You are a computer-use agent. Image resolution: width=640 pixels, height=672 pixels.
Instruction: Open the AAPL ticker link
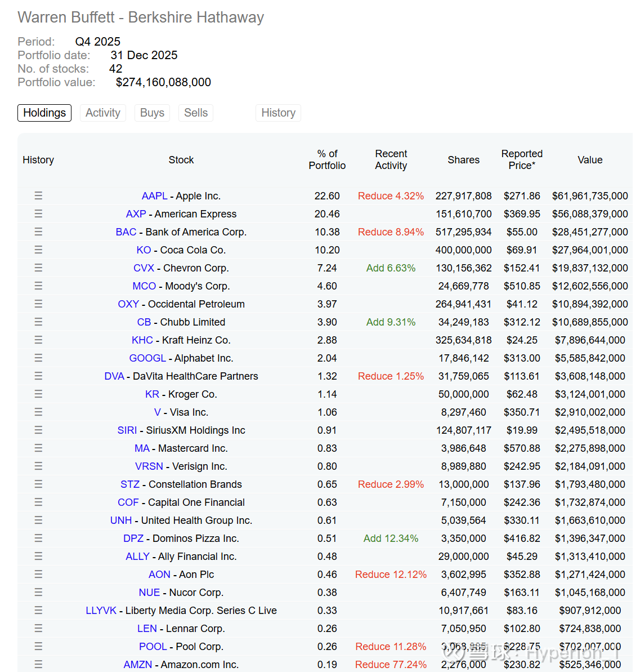click(154, 196)
